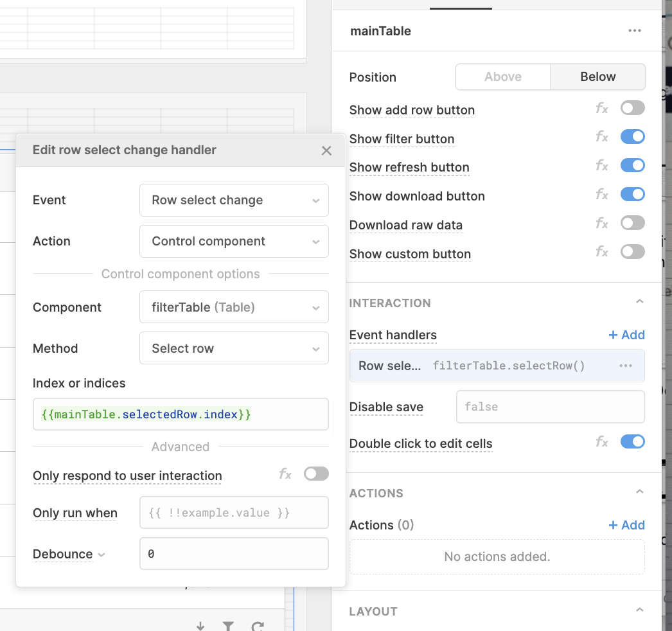Select the Above position tab
The width and height of the screenshot is (672, 631).
(502, 76)
